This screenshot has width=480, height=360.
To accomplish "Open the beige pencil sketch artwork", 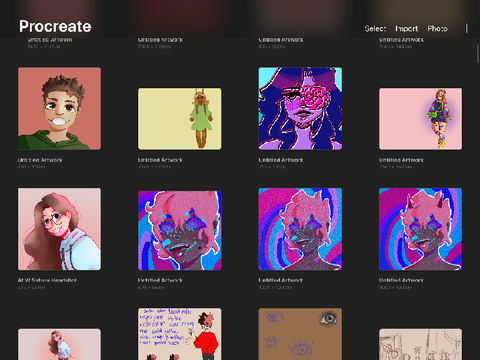I will (420, 344).
